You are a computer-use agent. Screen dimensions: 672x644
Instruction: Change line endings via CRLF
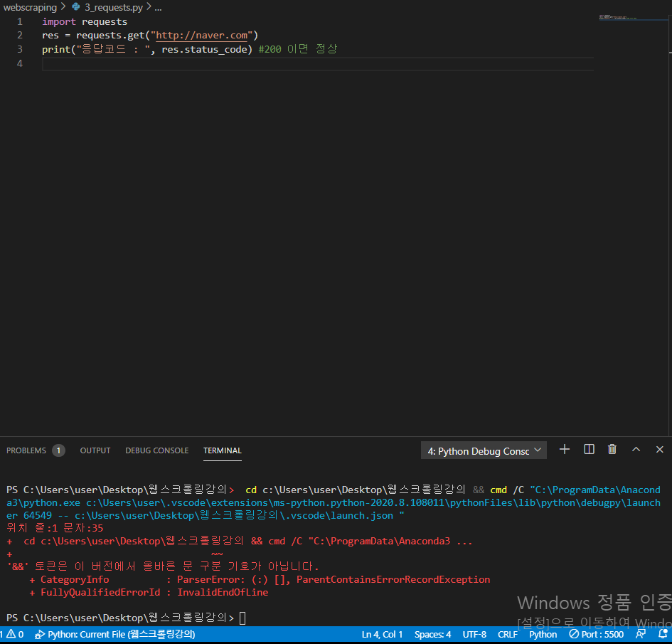coord(508,635)
